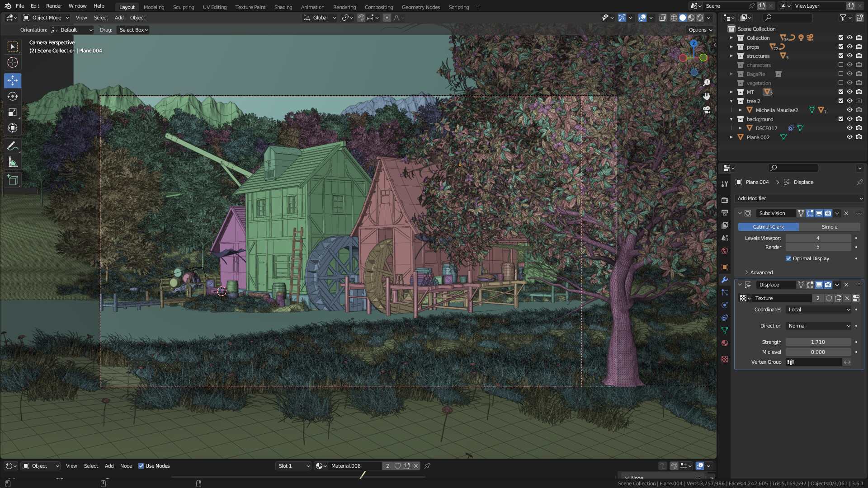Toggle camera view icon in viewport
This screenshot has width=868, height=488.
(707, 110)
